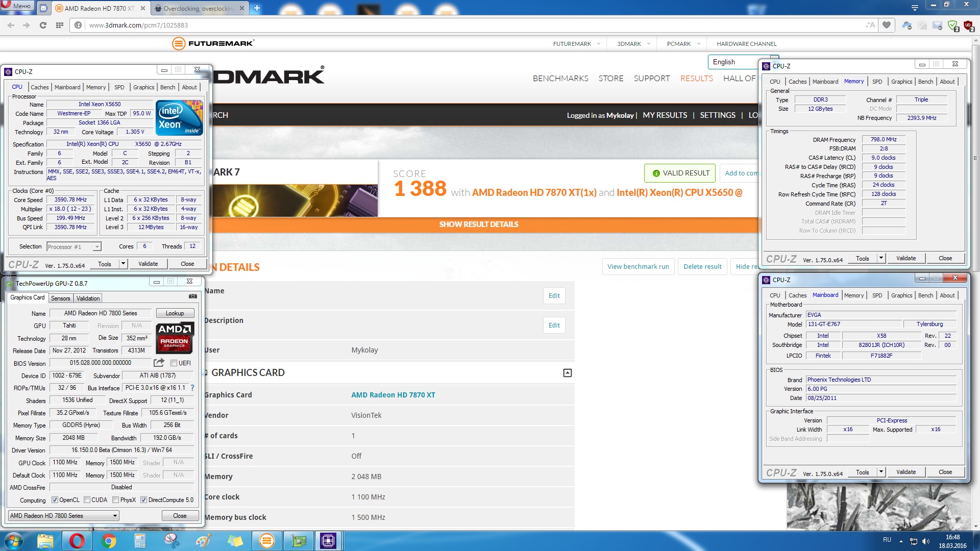Open a new browser tab with plus
The width and height of the screenshot is (980, 551).
click(x=257, y=8)
